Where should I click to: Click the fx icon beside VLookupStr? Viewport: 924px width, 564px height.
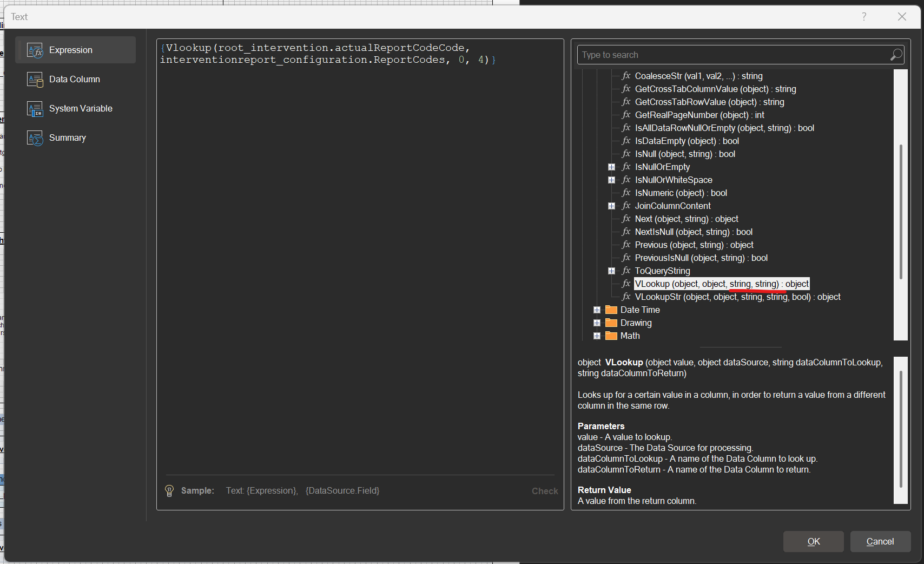[x=626, y=297]
